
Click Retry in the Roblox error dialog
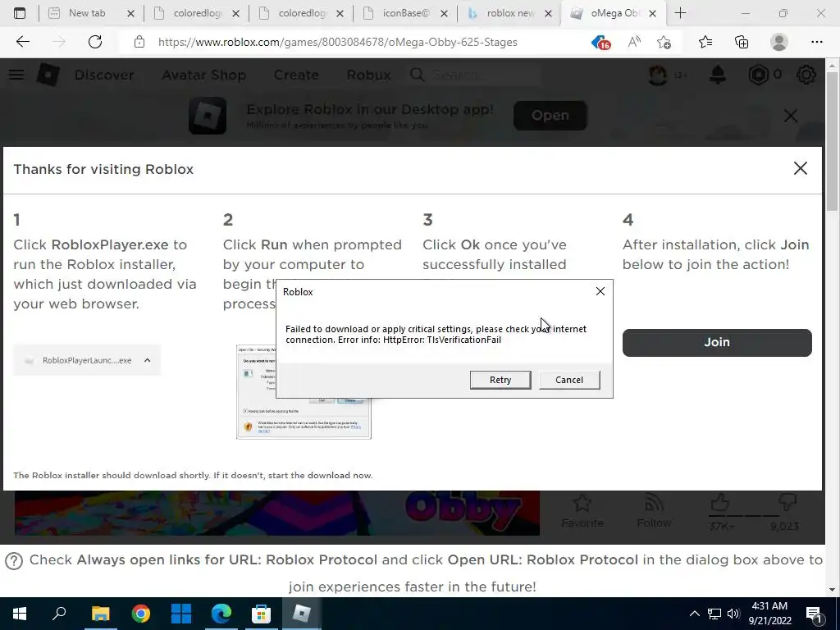click(x=500, y=380)
